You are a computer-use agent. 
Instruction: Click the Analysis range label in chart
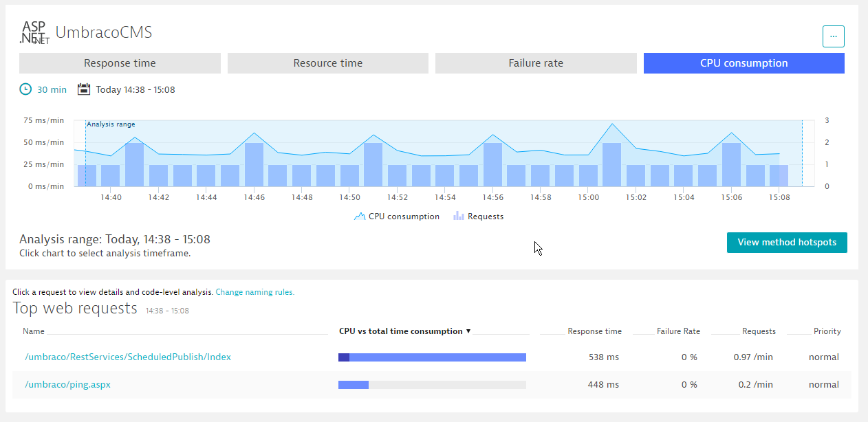(x=111, y=124)
